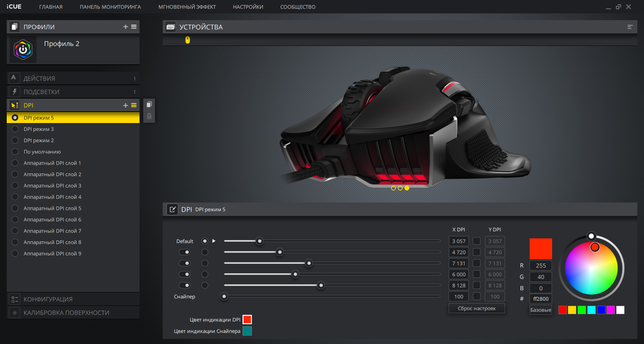This screenshot has width=644, height=344.
Task: Open the Profiles hamburger menu
Action: [x=134, y=27]
